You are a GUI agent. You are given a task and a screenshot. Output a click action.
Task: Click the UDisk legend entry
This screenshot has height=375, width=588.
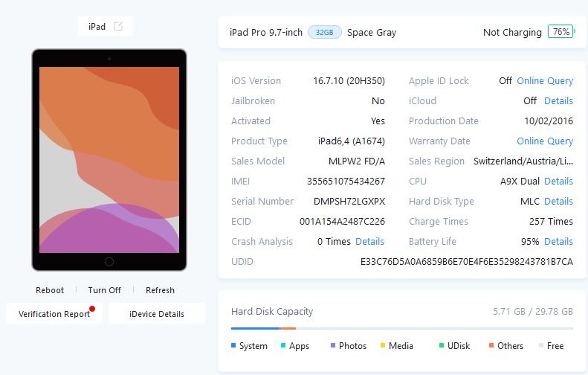pos(454,346)
